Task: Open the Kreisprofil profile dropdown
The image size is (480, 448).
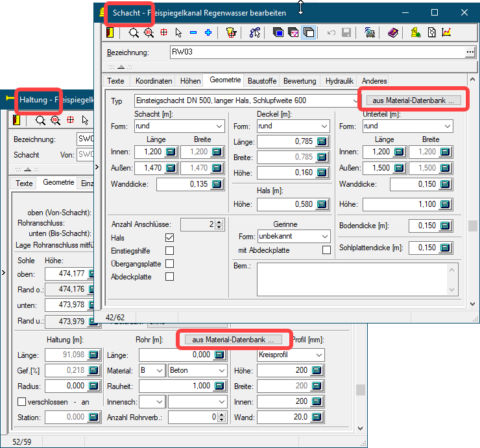Action: point(318,355)
